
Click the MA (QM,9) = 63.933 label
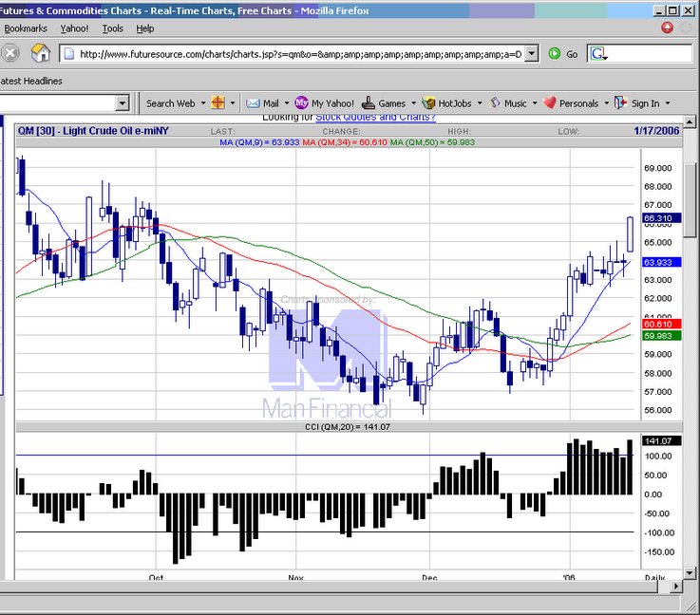[259, 142]
